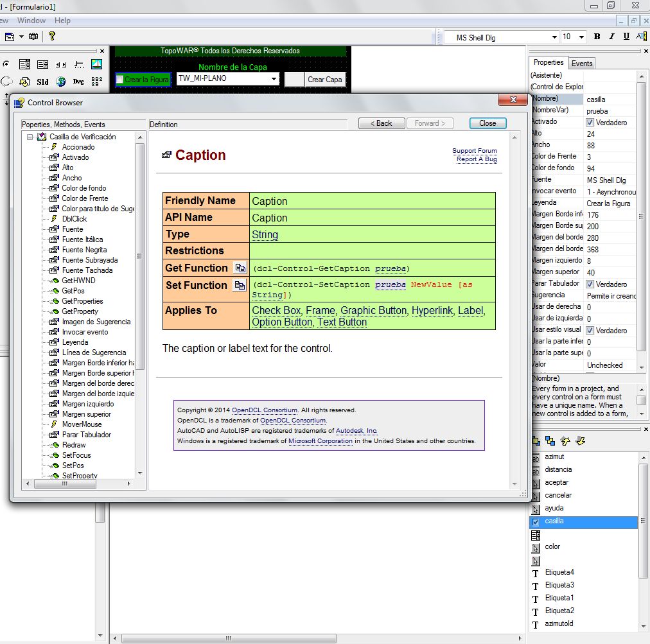Viewport: 650px width, 644px height.
Task: Collapse the Casilla de Verificación tree node
Action: [x=30, y=137]
